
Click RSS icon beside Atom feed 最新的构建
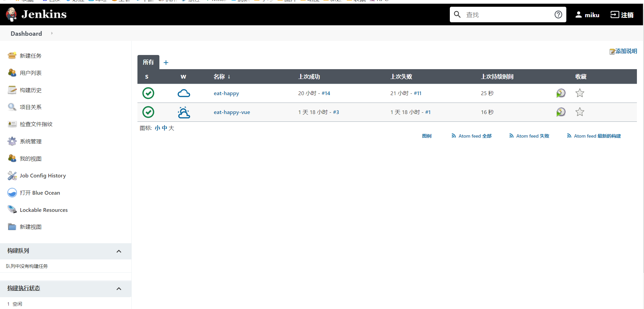tap(569, 136)
